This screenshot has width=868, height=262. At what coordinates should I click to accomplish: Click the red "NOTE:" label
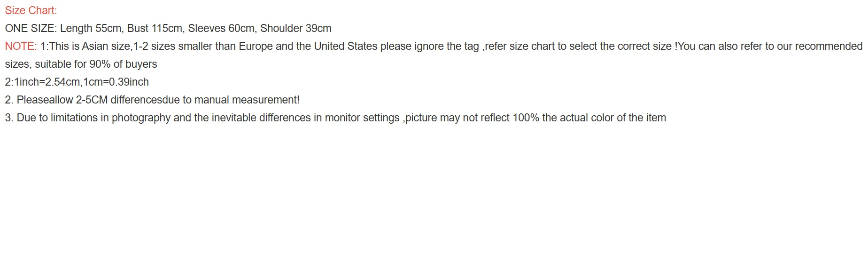21,46
